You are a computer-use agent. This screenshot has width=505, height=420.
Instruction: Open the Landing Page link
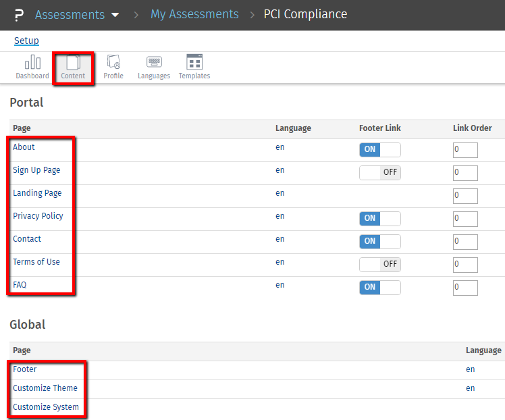pyautogui.click(x=37, y=193)
